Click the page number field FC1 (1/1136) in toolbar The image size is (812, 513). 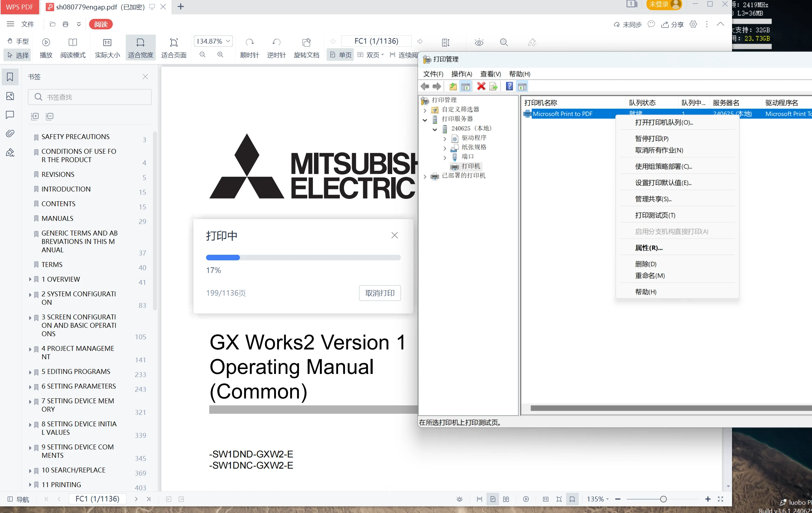click(376, 41)
